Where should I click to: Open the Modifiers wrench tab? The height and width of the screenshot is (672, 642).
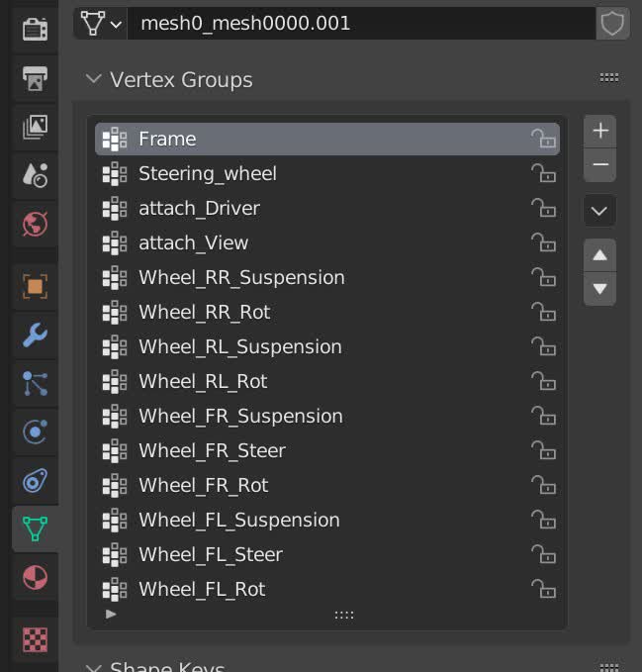pos(35,335)
